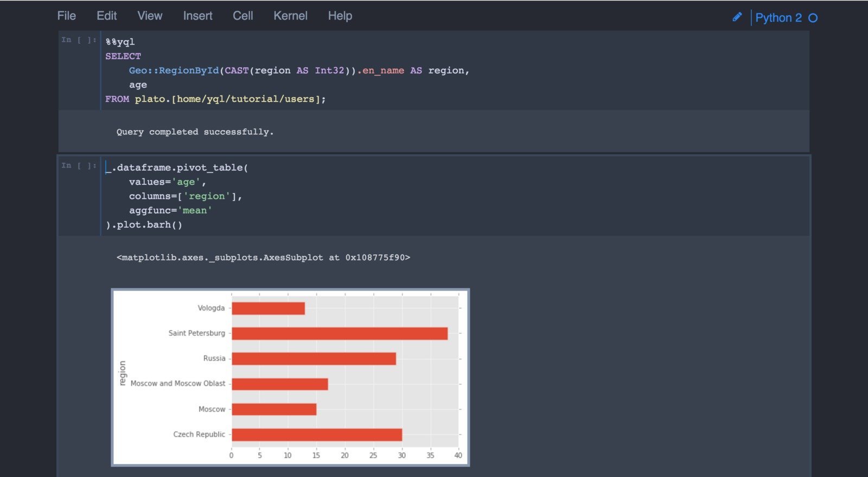Click the Vologda bar in chart
This screenshot has height=477, width=868.
tap(269, 308)
